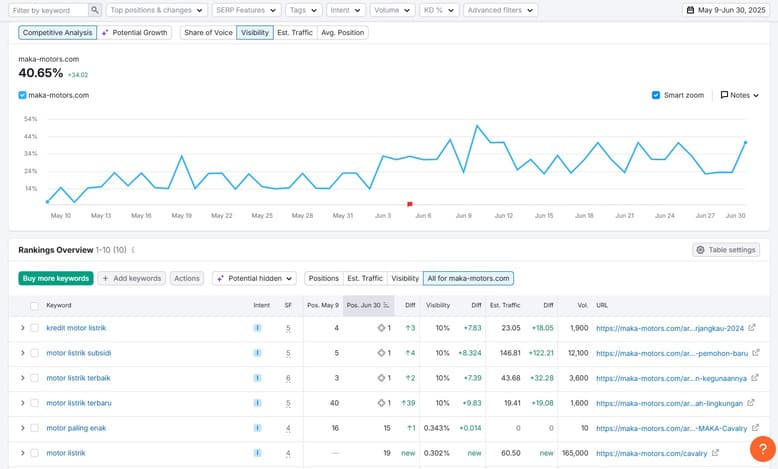778x469 pixels.
Task: Open the calendar date range May 9-Jun 30, 2025
Action: (x=726, y=10)
